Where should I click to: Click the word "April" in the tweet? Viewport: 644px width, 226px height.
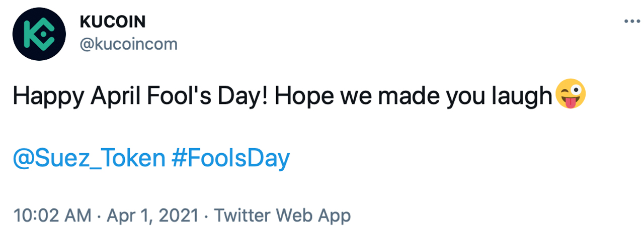click(x=107, y=96)
